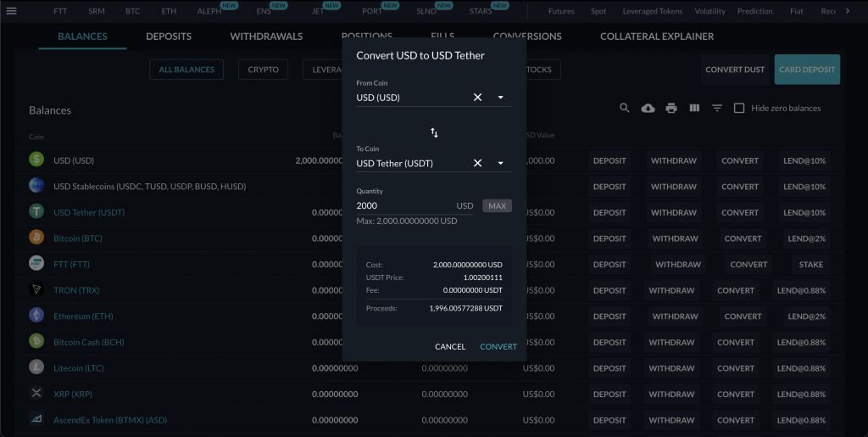Image resolution: width=868 pixels, height=437 pixels.
Task: Click the USD dollar coin icon
Action: click(36, 160)
